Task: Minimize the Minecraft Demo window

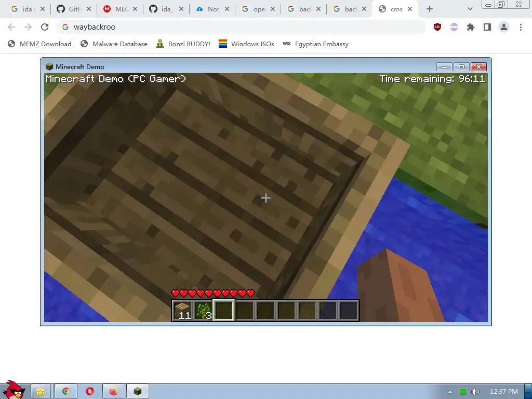Action: pyautogui.click(x=444, y=67)
